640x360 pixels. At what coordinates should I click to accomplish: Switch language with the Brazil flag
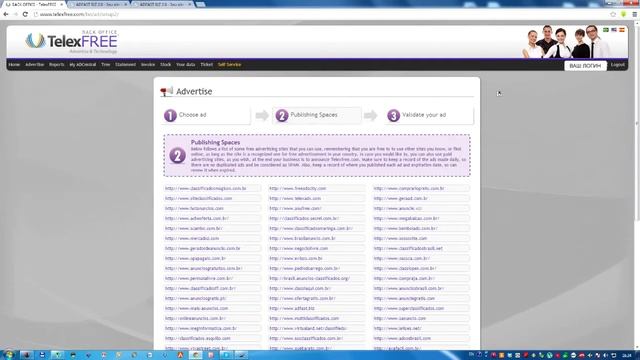pos(606,30)
